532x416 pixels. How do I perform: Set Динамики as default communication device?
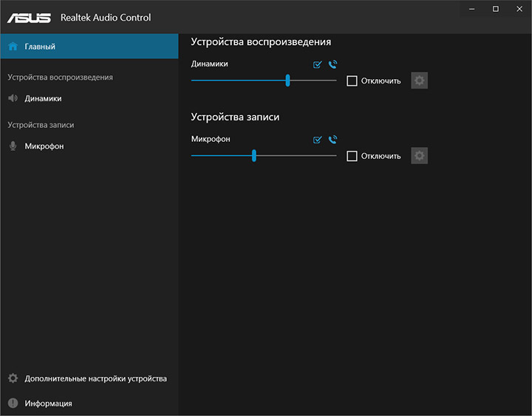332,64
